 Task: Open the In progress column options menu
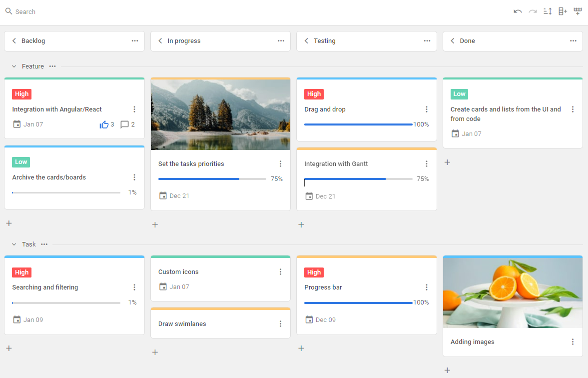(281, 41)
